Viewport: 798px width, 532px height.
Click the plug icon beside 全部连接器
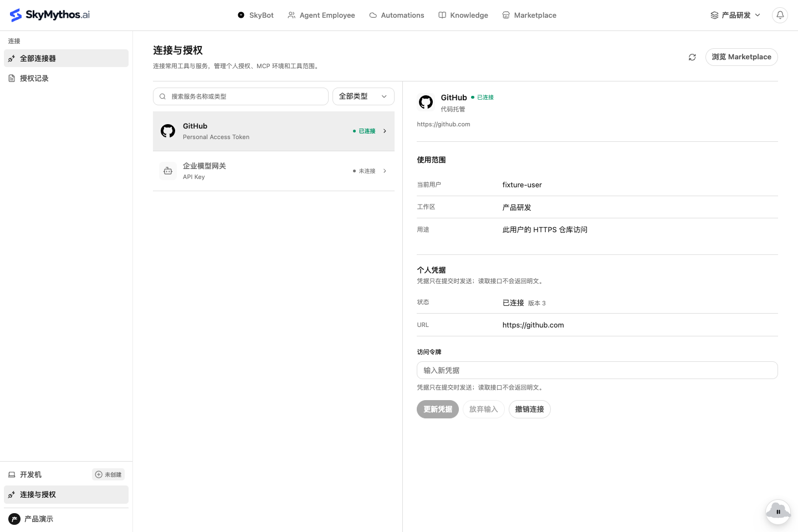pos(12,58)
